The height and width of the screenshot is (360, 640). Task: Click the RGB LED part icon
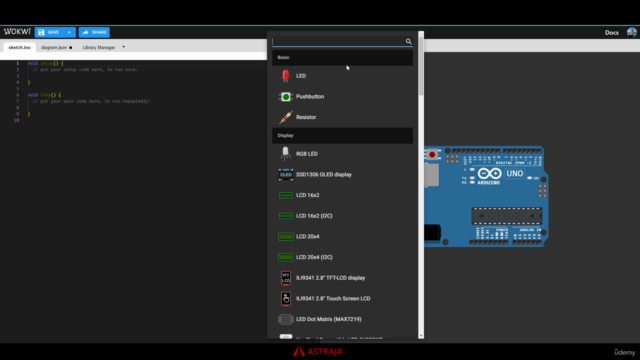tap(286, 153)
